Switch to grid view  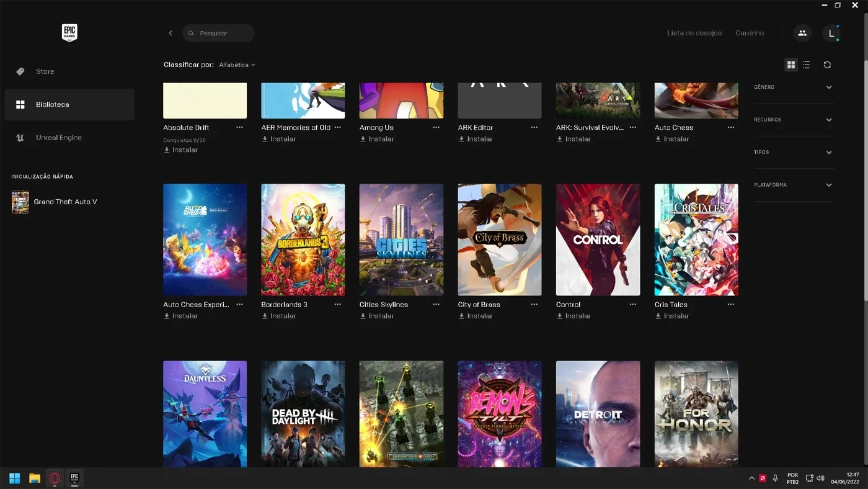790,65
